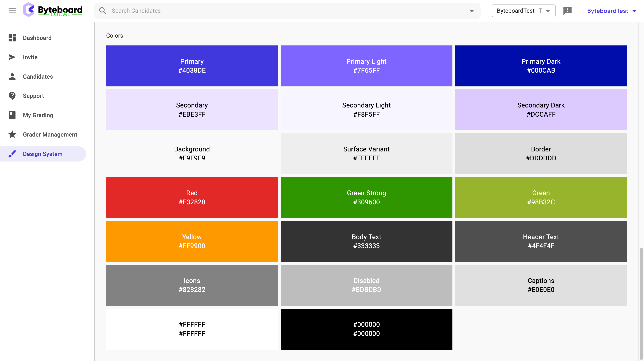Viewport: 644px width, 361px height.
Task: Select the Primary #4038DE color swatch
Action: pyautogui.click(x=192, y=66)
